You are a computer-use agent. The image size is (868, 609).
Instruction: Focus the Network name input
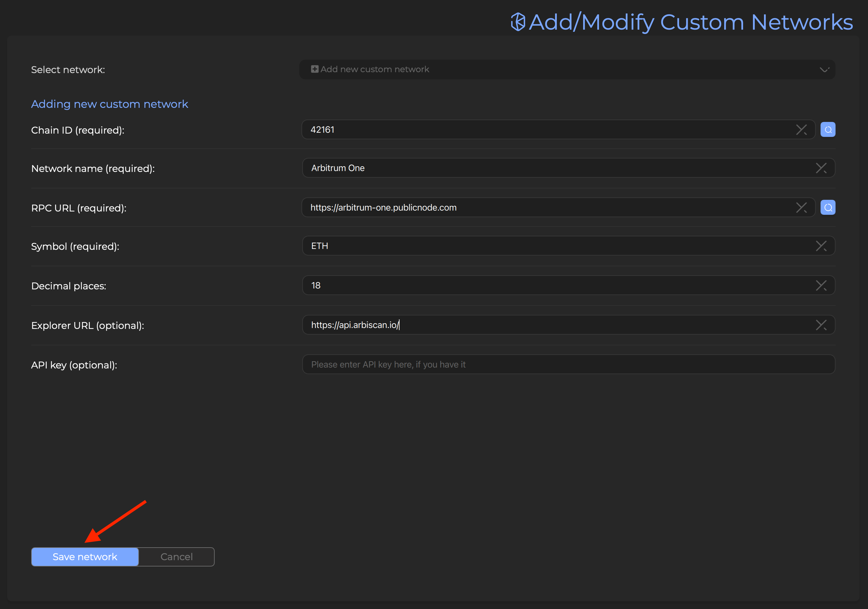coord(529,168)
